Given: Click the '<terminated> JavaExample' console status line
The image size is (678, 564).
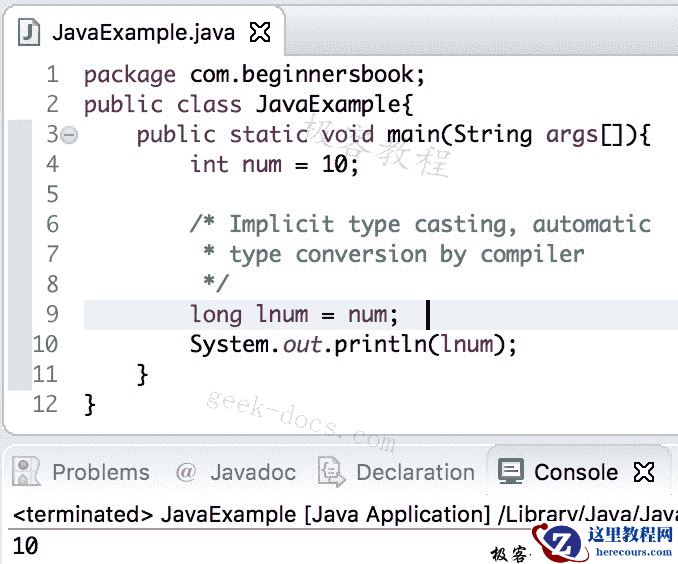Looking at the screenshot, I should coord(345,515).
